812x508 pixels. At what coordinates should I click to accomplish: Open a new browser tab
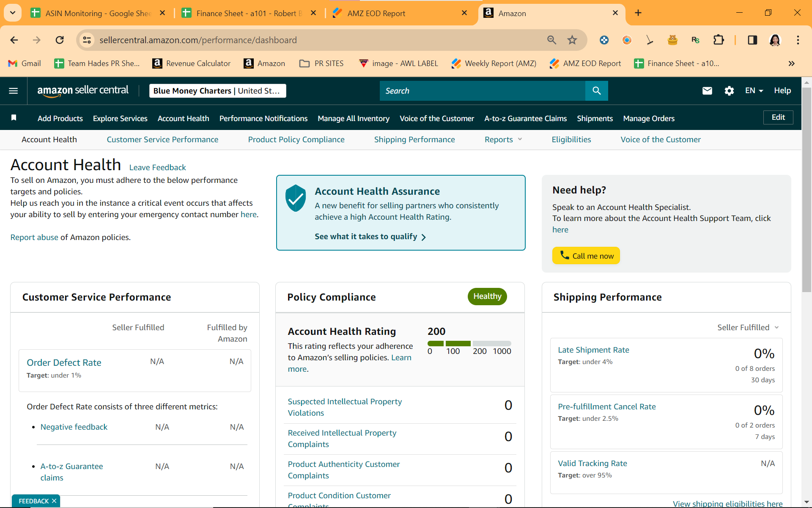pyautogui.click(x=638, y=13)
